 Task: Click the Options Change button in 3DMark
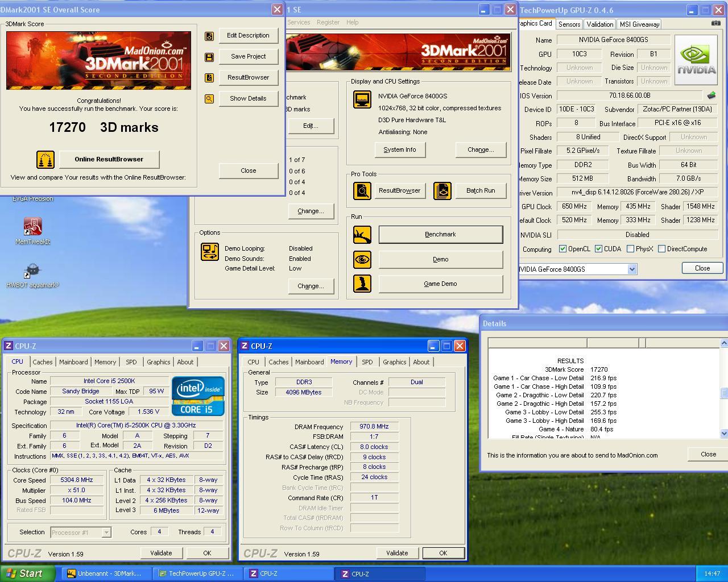coord(311,286)
